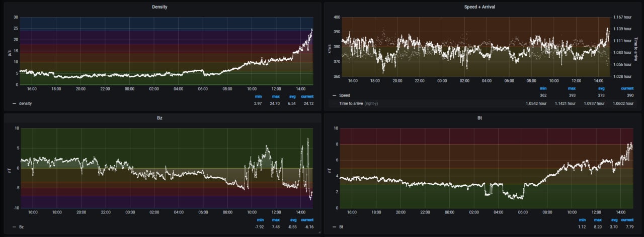Select Bt max value 8.20
Screen dimensions: 644x237
(x=598, y=227)
